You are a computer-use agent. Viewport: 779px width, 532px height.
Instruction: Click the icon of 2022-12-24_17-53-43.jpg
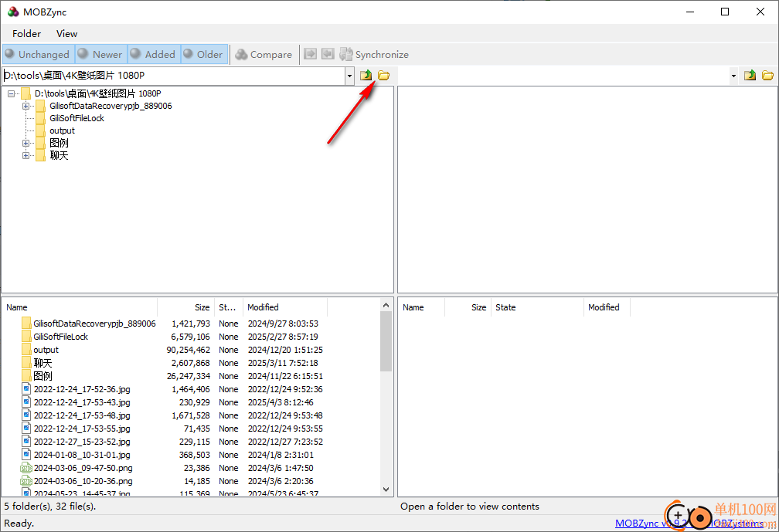pos(26,402)
